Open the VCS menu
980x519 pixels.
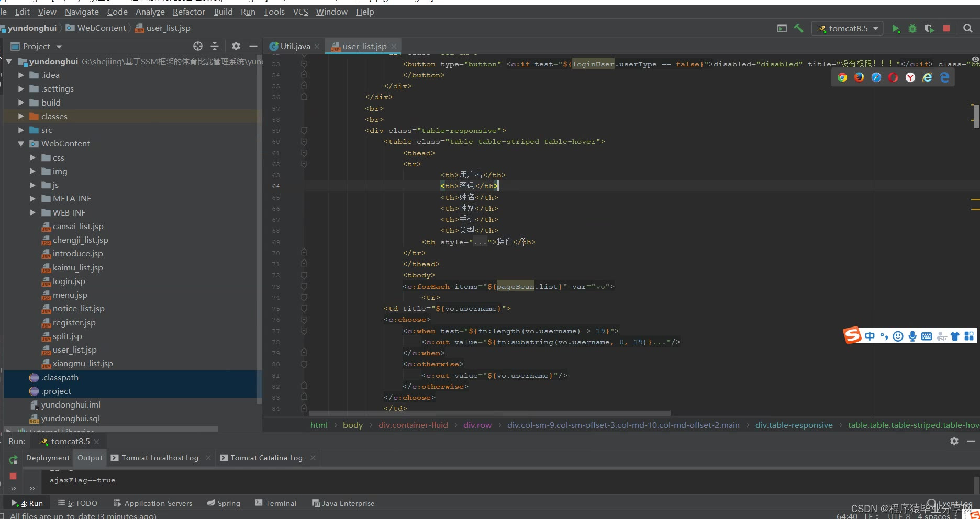coord(300,12)
